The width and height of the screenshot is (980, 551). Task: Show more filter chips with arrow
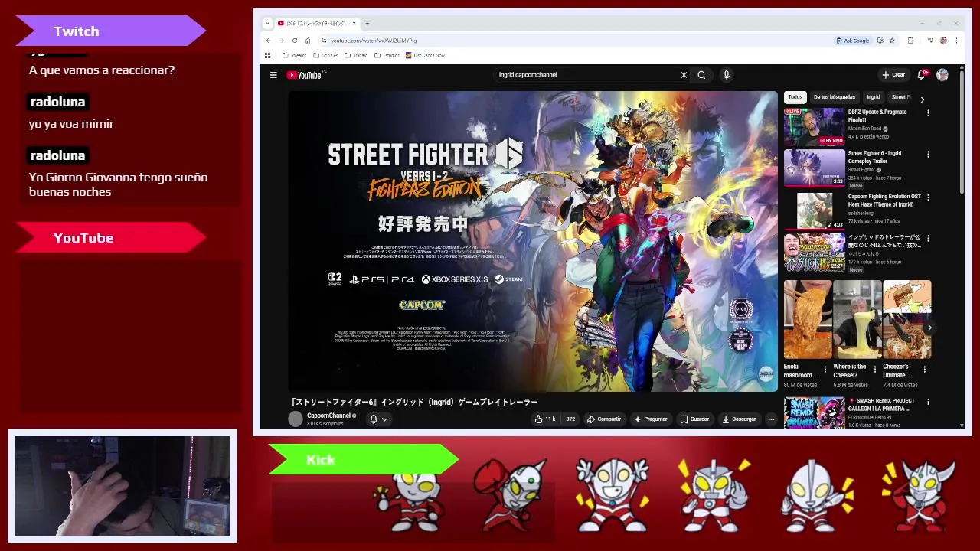pyautogui.click(x=922, y=99)
